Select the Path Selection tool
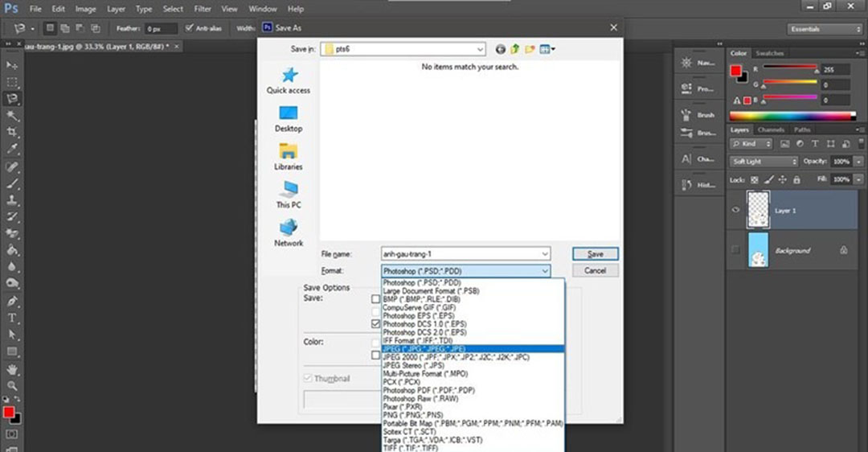This screenshot has height=452, width=868. (x=11, y=335)
